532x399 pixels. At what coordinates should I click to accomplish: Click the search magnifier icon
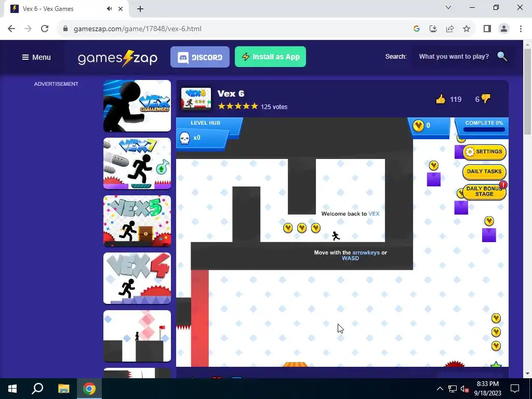pos(502,57)
